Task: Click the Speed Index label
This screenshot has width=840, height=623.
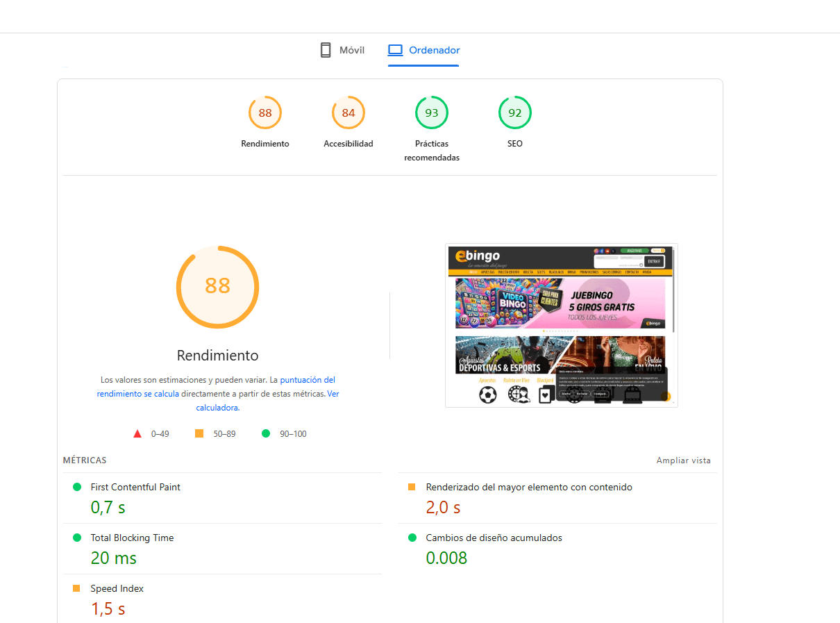Action: (117, 589)
